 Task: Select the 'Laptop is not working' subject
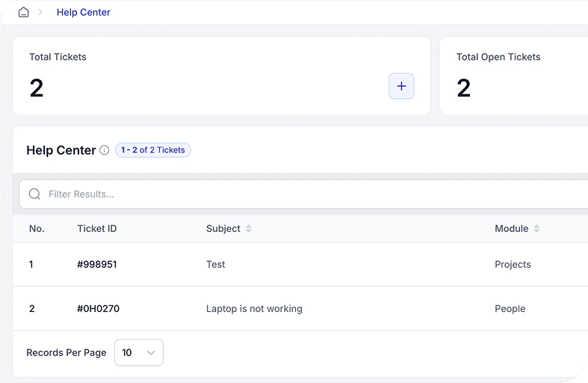pyautogui.click(x=254, y=309)
